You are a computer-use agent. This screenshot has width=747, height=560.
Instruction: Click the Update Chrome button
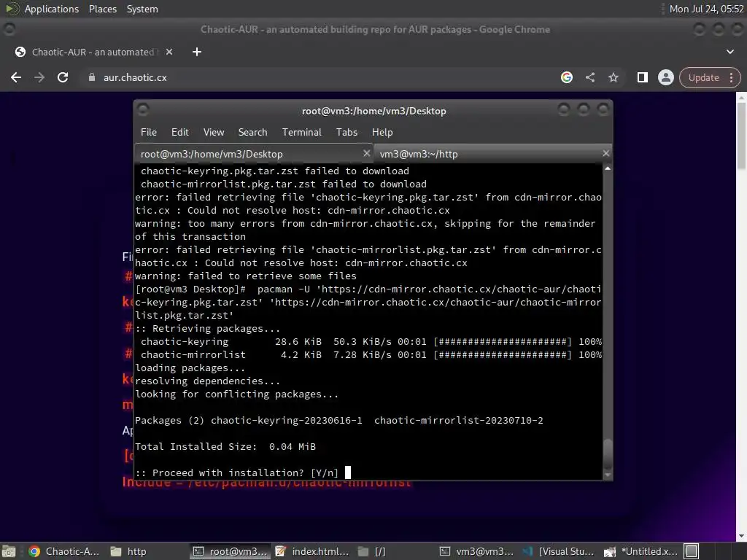pos(703,77)
